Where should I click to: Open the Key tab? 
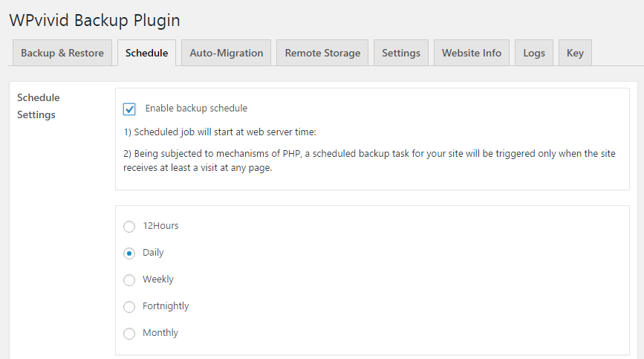click(575, 53)
